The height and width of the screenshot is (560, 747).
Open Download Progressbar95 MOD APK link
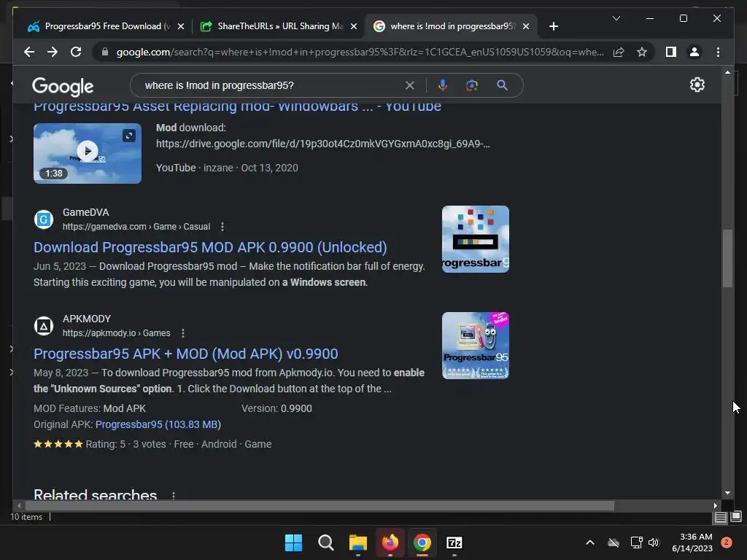point(210,247)
